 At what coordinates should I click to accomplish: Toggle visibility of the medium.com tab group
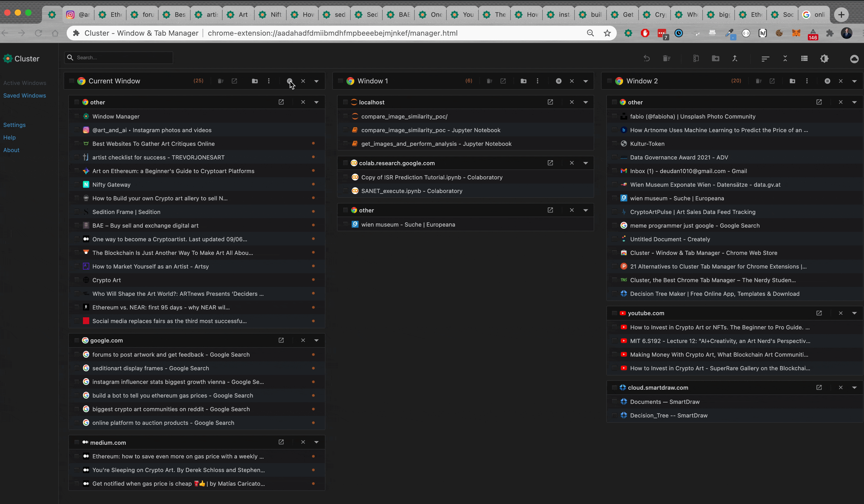(x=317, y=442)
